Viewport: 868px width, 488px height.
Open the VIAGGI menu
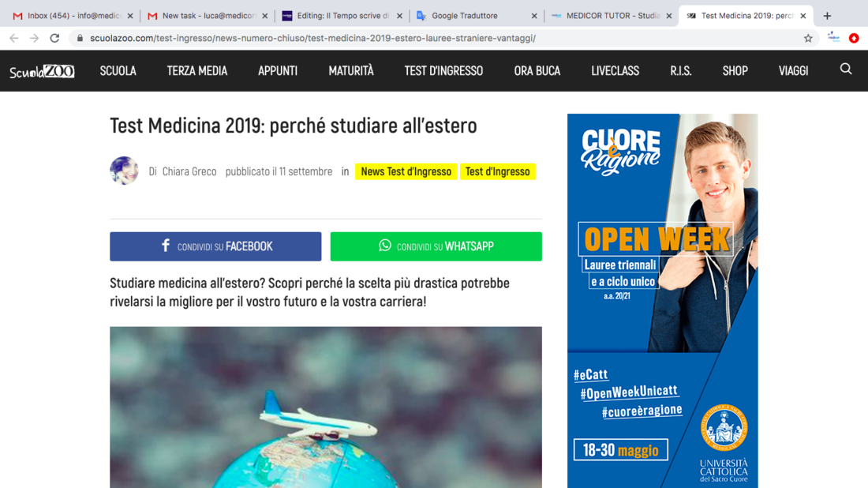(793, 71)
